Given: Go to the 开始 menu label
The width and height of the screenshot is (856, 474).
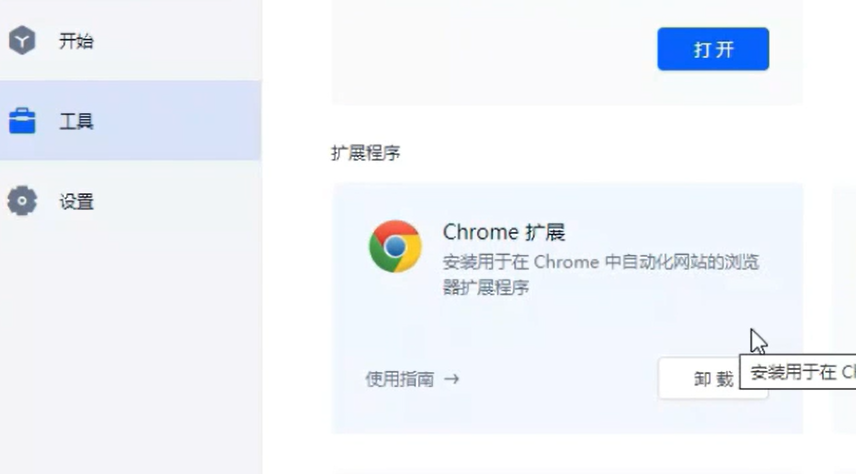Looking at the screenshot, I should [x=76, y=41].
